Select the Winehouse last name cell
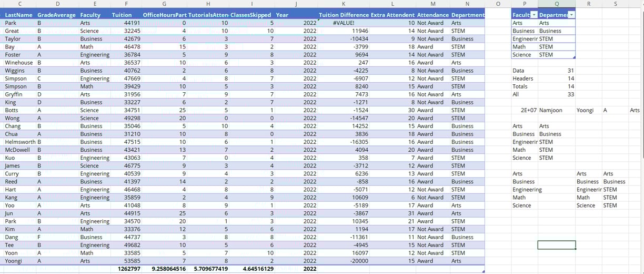This screenshot has height=274, width=644. coord(19,63)
